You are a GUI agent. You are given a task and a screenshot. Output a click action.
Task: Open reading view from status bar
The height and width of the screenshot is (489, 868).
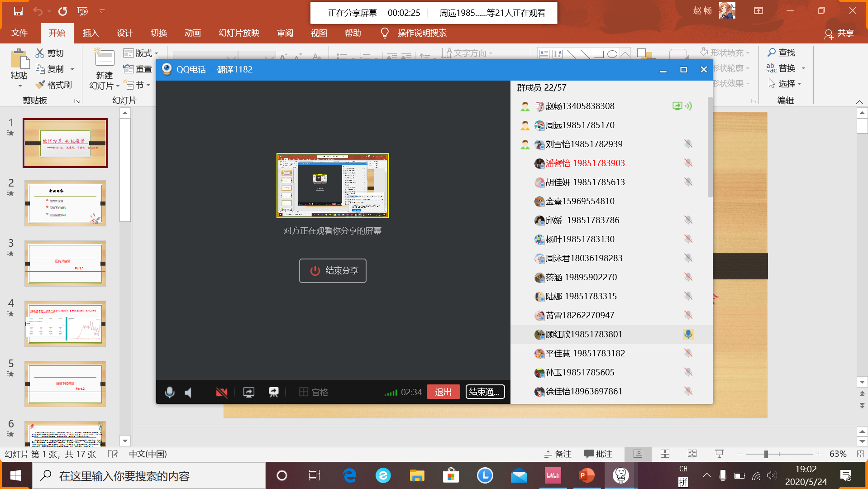(x=692, y=454)
